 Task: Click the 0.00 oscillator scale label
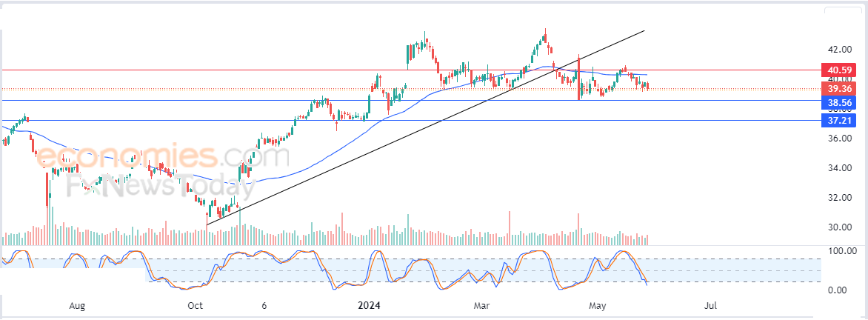[838, 290]
